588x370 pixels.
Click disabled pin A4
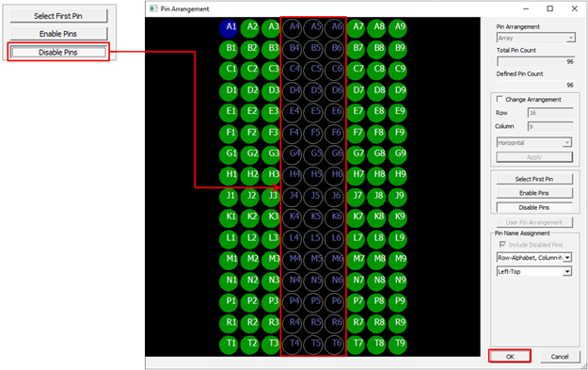(293, 28)
